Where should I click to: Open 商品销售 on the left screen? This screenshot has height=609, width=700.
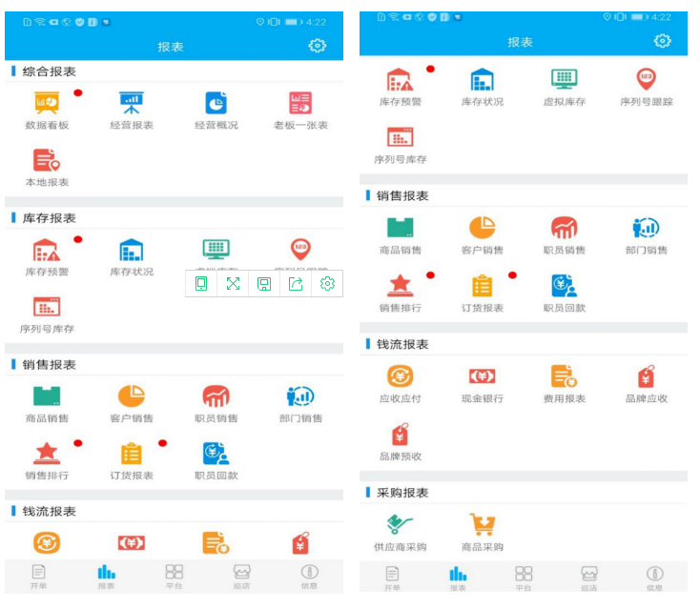[x=47, y=404]
